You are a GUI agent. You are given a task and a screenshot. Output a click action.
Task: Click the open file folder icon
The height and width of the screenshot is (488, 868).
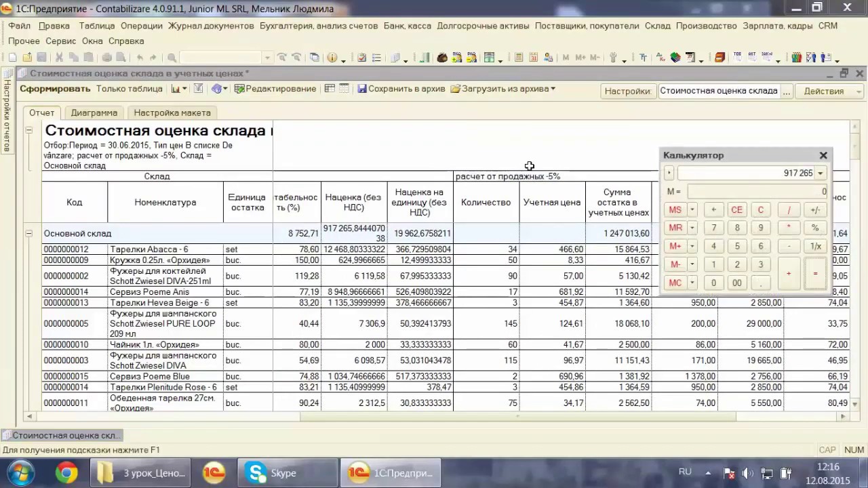pos(27,58)
